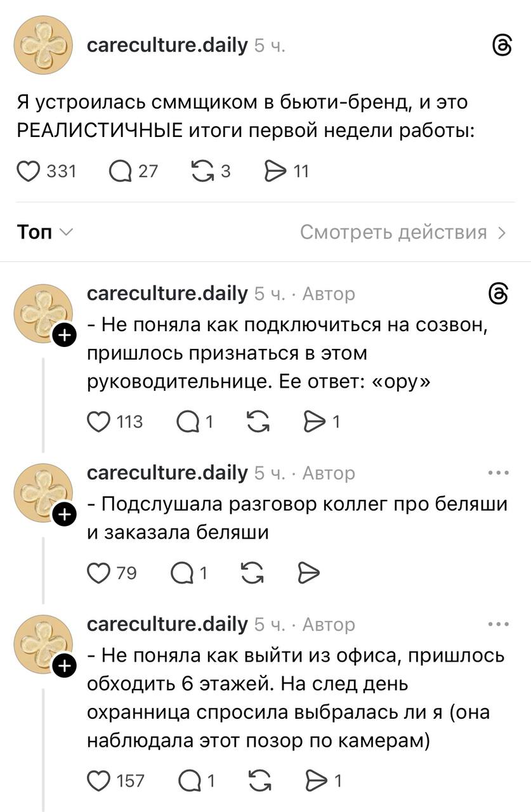Tap Threads logo icon on созвон reply
This screenshot has height=812, width=531.
coord(499,294)
